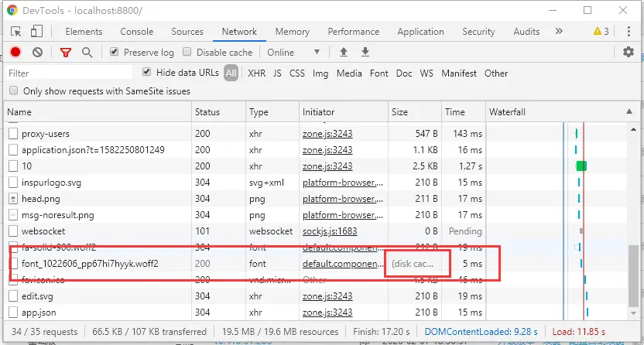Screen dimensions: 644x345
Task: Sort by the Name column header
Action: point(98,112)
